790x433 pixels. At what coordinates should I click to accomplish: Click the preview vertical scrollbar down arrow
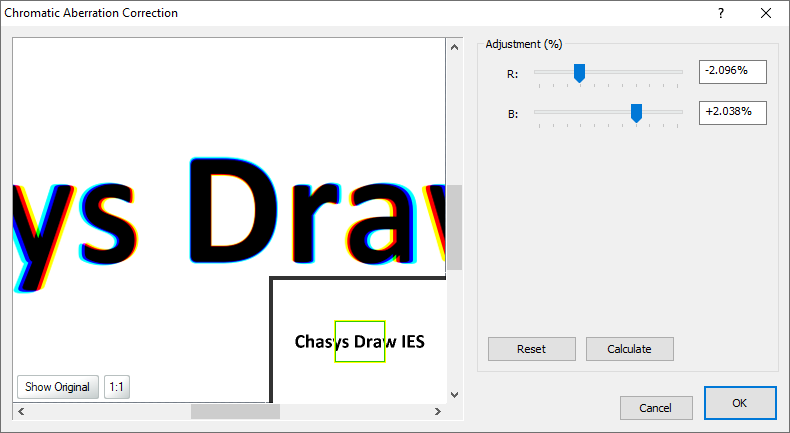[454, 394]
